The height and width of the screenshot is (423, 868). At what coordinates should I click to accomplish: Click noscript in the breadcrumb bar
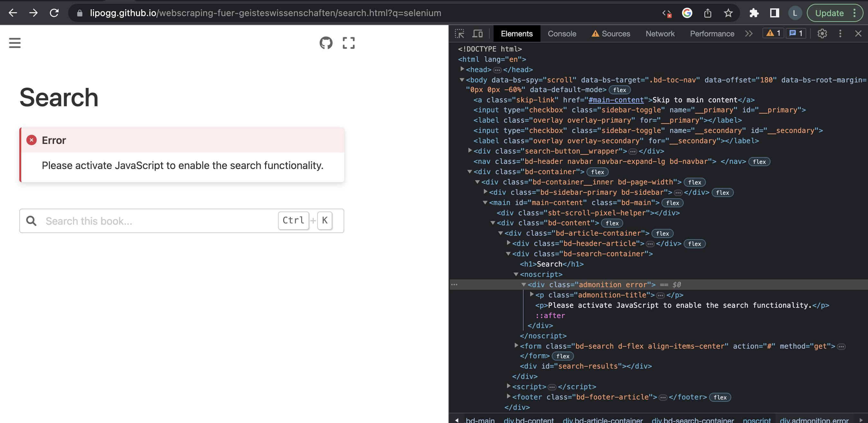click(x=756, y=420)
